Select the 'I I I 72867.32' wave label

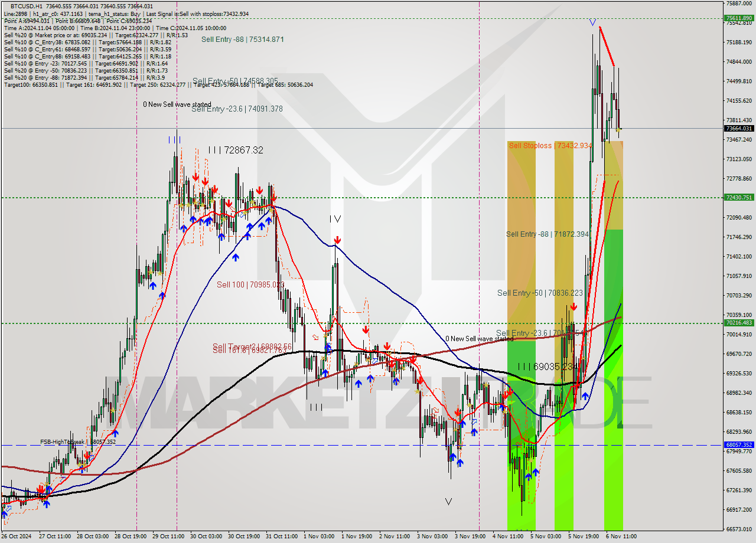[236, 151]
